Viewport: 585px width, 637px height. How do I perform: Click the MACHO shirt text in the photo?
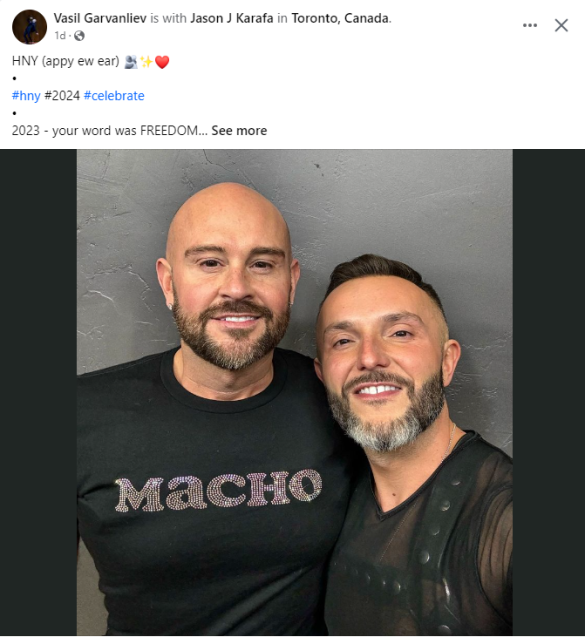click(x=219, y=490)
